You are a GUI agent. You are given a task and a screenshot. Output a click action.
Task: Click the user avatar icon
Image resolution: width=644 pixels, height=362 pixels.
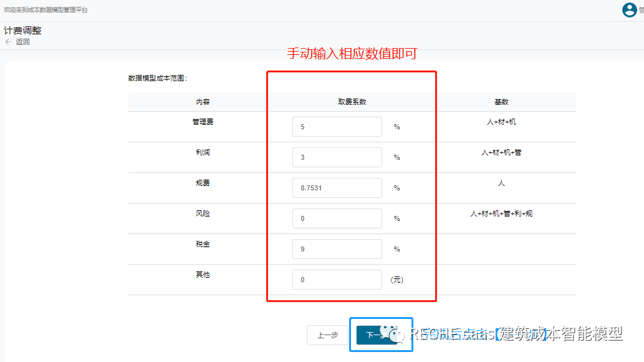point(629,10)
